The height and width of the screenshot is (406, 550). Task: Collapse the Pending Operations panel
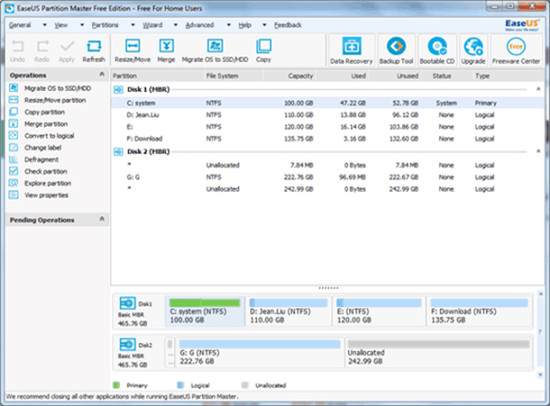tap(102, 219)
